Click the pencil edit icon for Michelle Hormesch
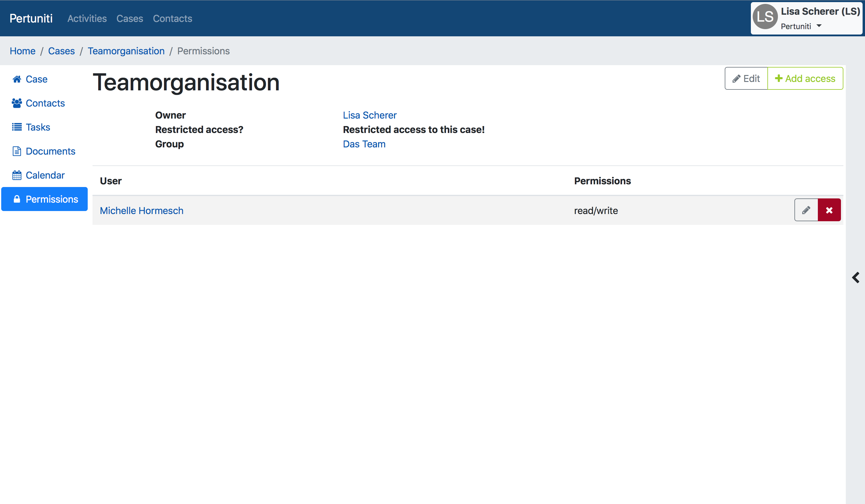The width and height of the screenshot is (865, 504). pos(806,210)
